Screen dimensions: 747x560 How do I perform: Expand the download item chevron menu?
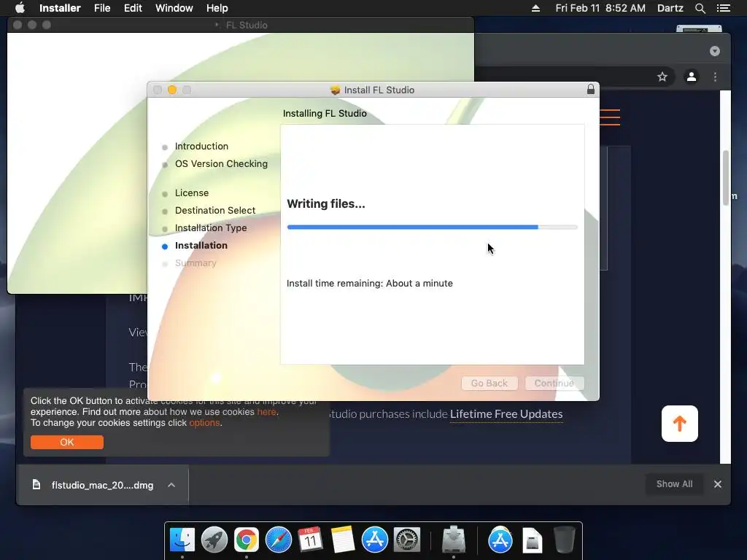171,485
